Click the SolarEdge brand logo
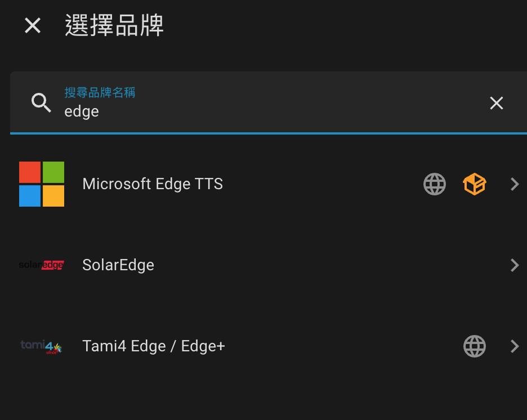The height and width of the screenshot is (420, 527). coord(42,265)
